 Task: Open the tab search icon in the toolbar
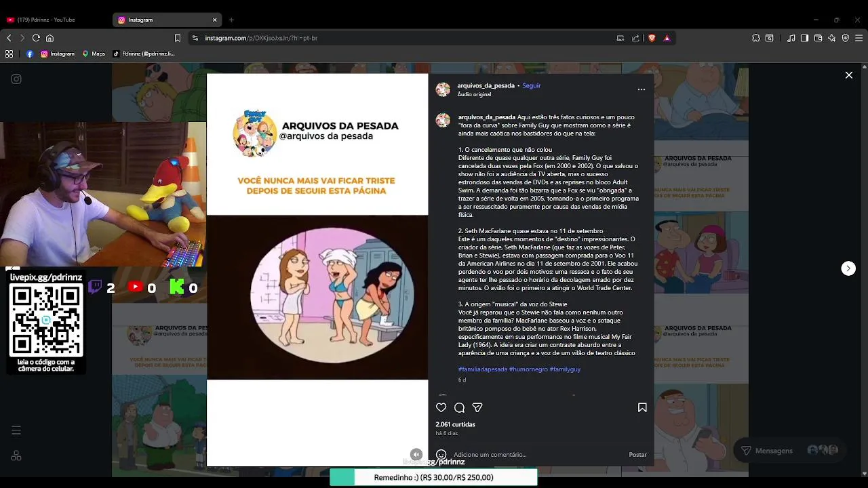(770, 38)
